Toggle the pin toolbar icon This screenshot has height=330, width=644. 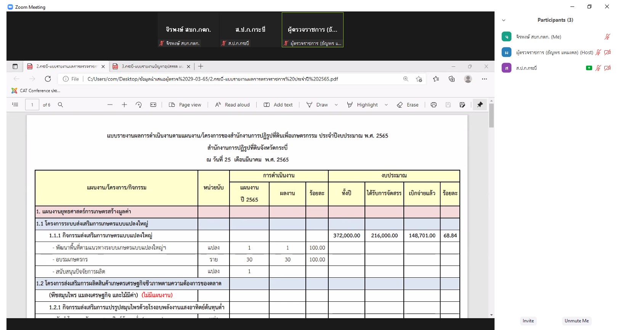pyautogui.click(x=480, y=105)
